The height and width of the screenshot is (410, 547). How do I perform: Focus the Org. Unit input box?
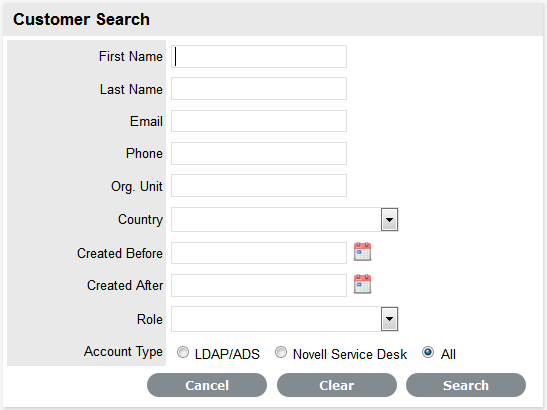click(x=259, y=186)
